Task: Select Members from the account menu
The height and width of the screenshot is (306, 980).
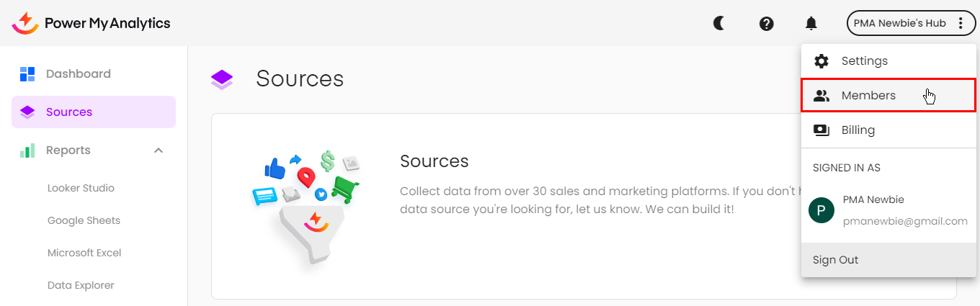Action: tap(868, 96)
